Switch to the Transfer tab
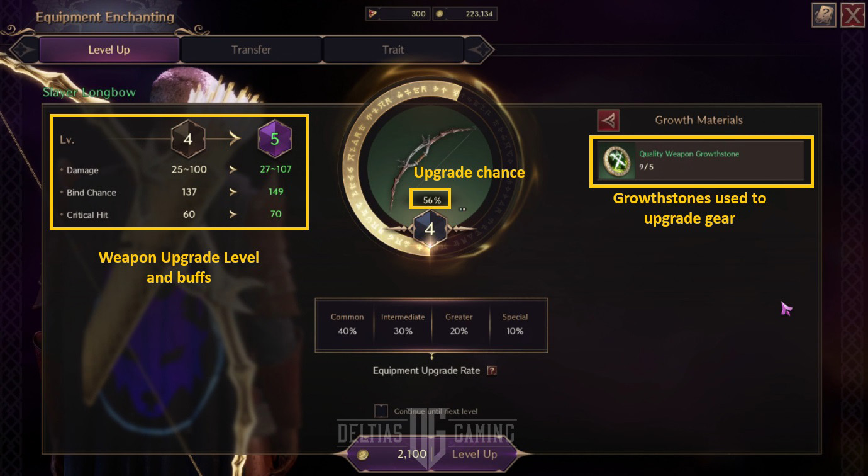The image size is (868, 476). coord(251,50)
